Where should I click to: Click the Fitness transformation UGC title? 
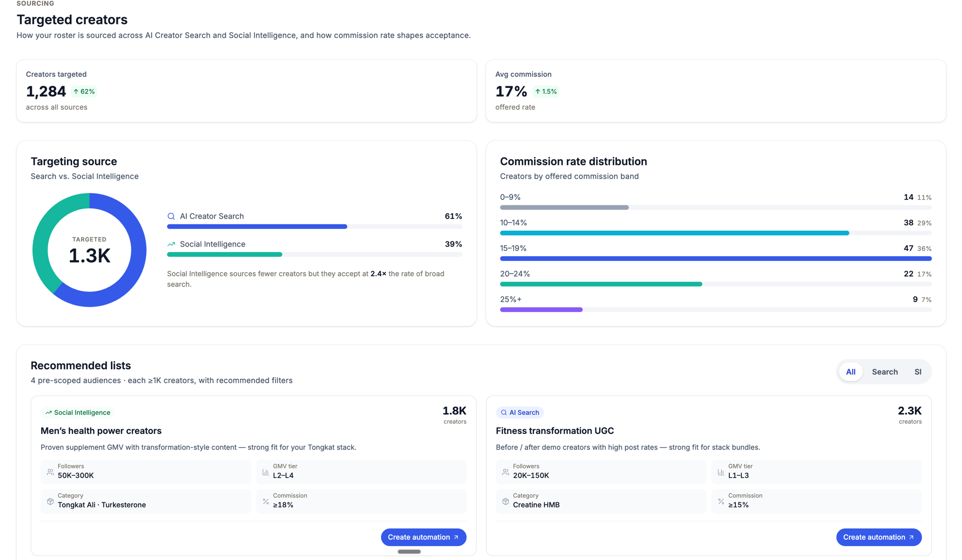(555, 431)
